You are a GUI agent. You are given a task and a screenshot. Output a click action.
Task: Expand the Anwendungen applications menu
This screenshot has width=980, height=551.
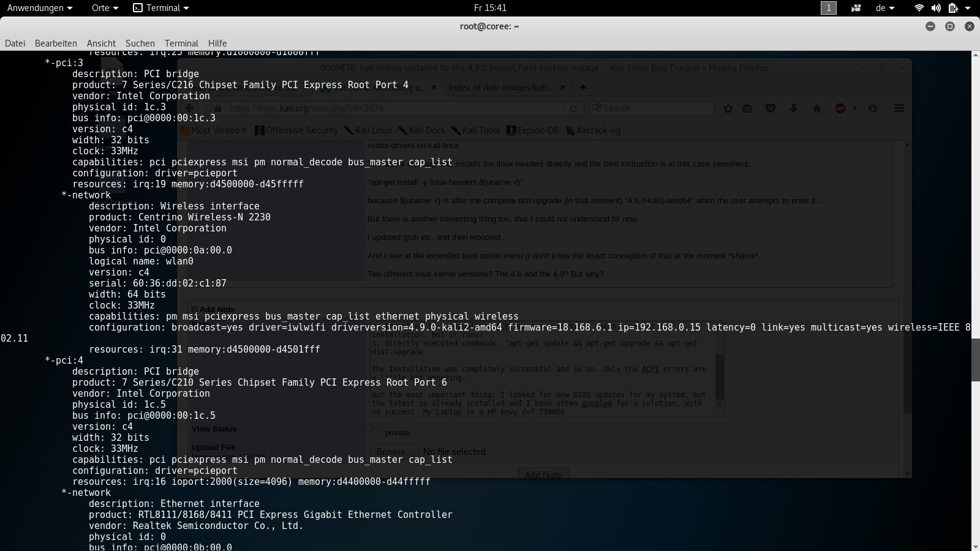(40, 8)
